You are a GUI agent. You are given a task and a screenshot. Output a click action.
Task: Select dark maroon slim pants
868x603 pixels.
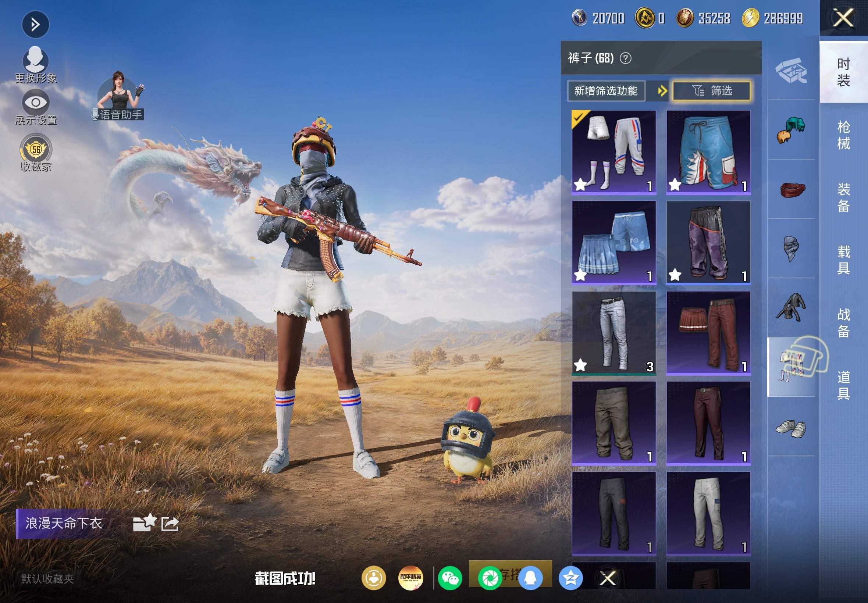click(708, 423)
